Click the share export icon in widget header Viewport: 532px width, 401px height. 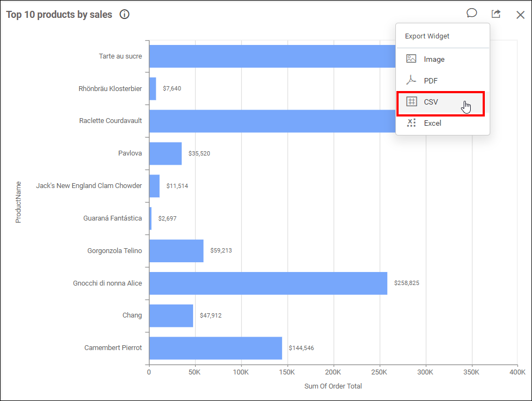[x=495, y=14]
